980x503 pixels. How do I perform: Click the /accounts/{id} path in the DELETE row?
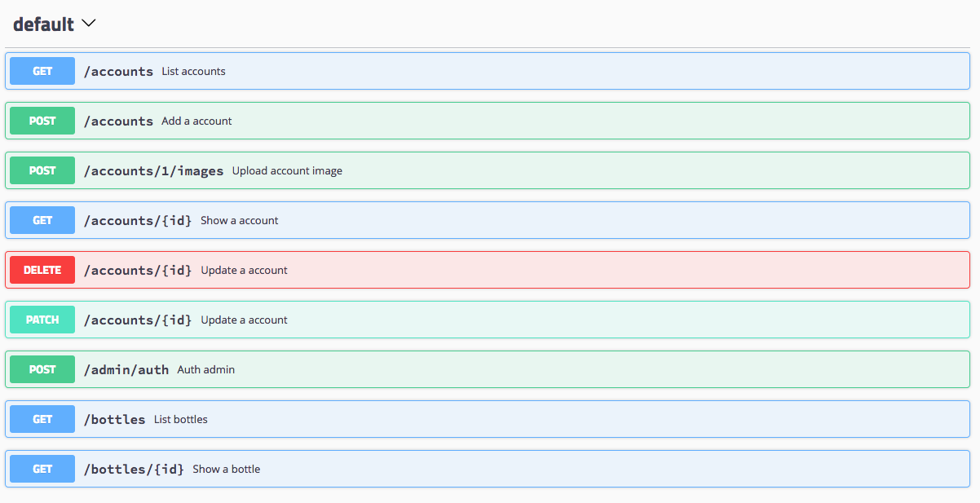click(137, 271)
